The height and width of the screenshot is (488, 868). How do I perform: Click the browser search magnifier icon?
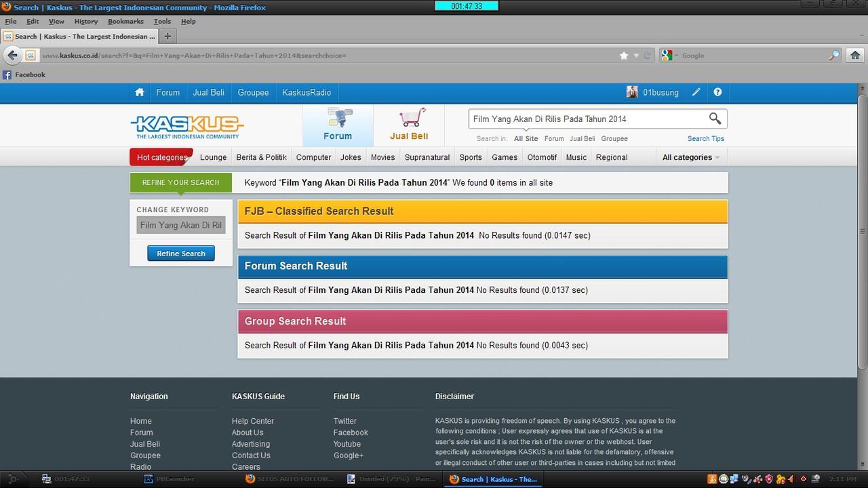[834, 56]
